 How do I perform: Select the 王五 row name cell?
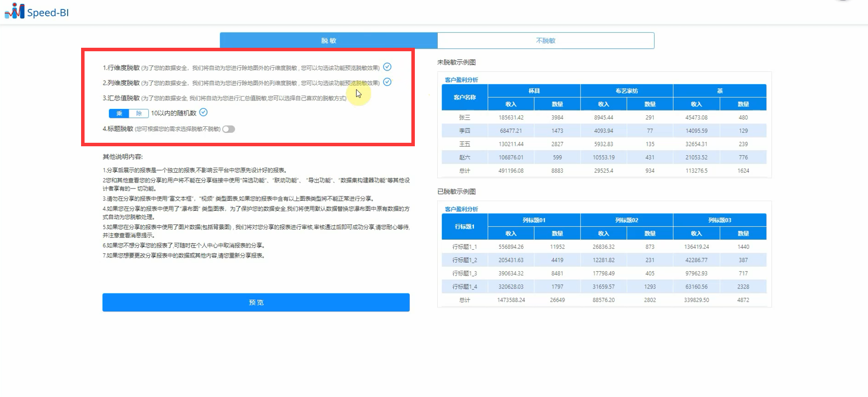[465, 144]
